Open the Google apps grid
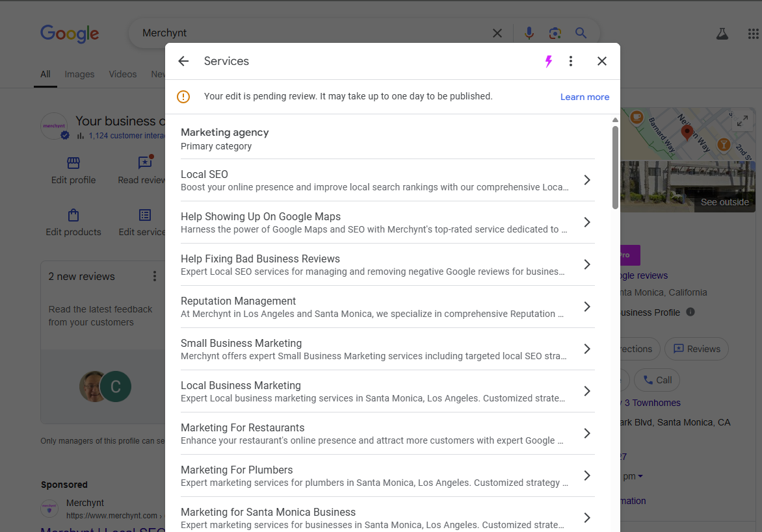 (x=754, y=34)
